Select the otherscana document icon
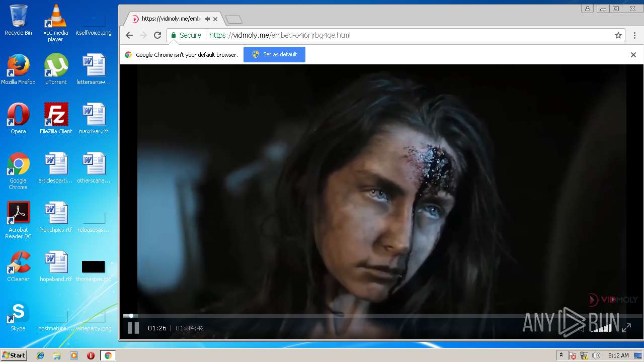644x362 pixels. click(x=94, y=168)
